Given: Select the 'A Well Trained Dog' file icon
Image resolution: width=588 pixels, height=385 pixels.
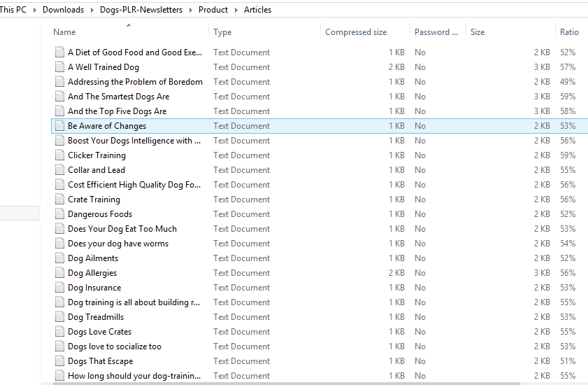Looking at the screenshot, I should point(59,67).
